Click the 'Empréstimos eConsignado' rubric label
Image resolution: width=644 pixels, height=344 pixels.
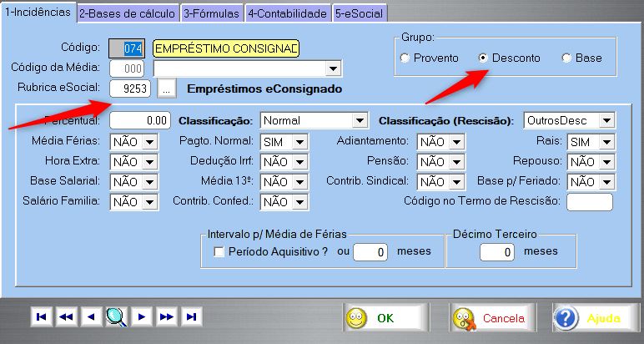coord(264,89)
